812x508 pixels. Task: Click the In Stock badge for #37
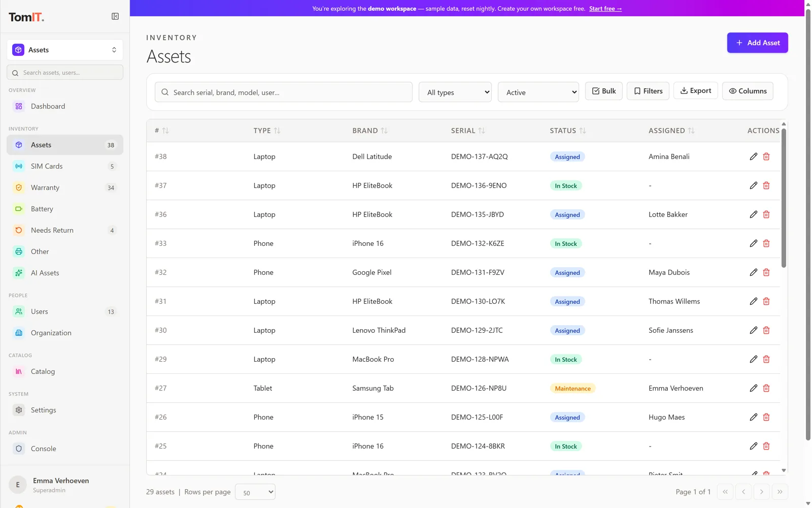point(566,186)
